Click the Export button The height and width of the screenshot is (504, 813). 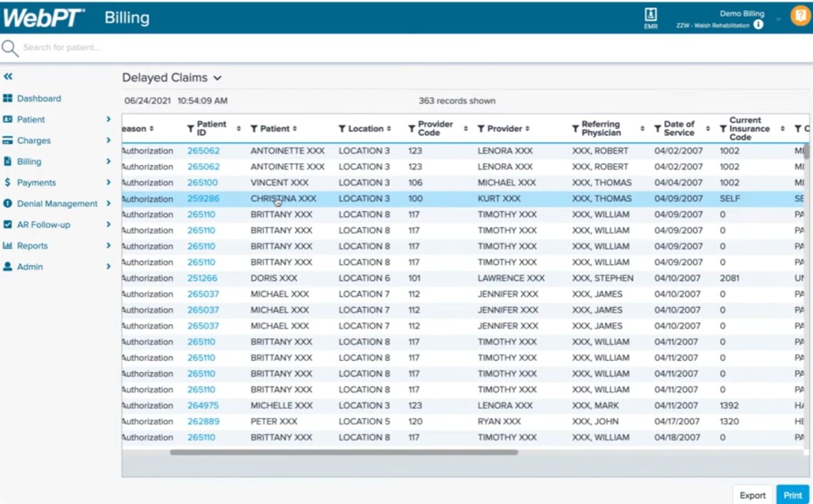pyautogui.click(x=752, y=495)
